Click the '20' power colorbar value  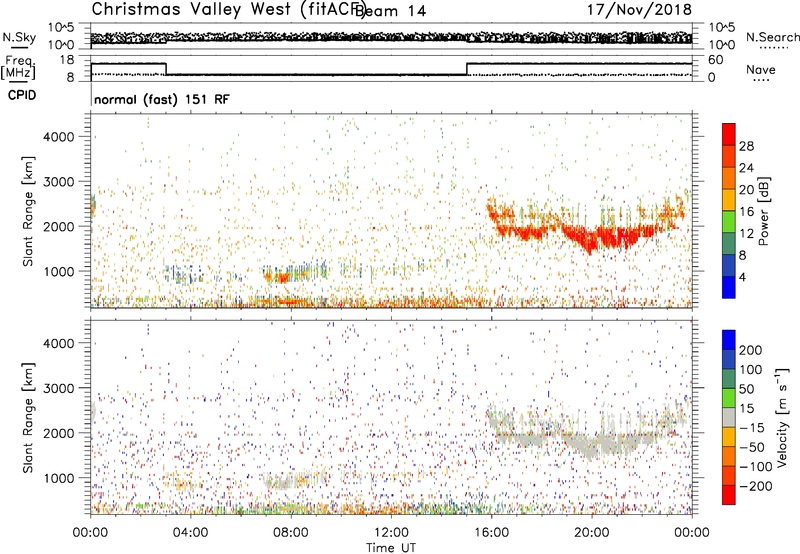point(746,190)
